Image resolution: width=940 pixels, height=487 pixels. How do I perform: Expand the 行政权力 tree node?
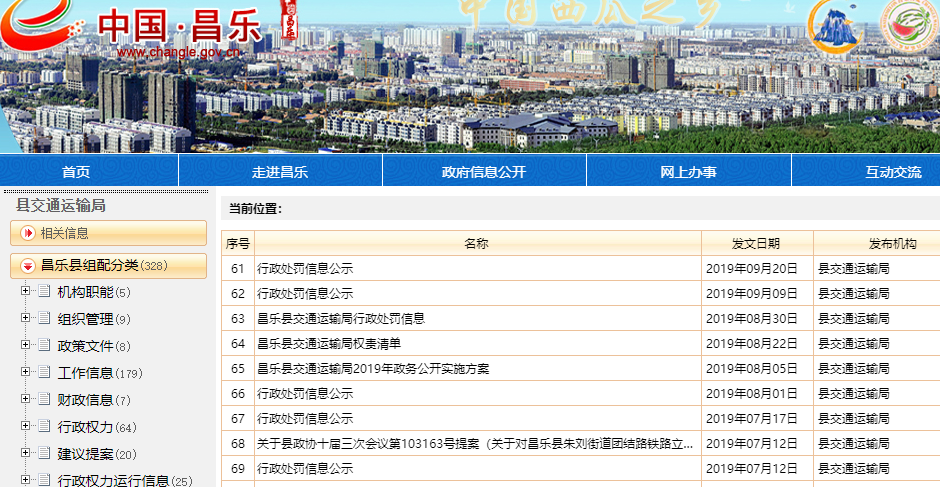(x=25, y=427)
